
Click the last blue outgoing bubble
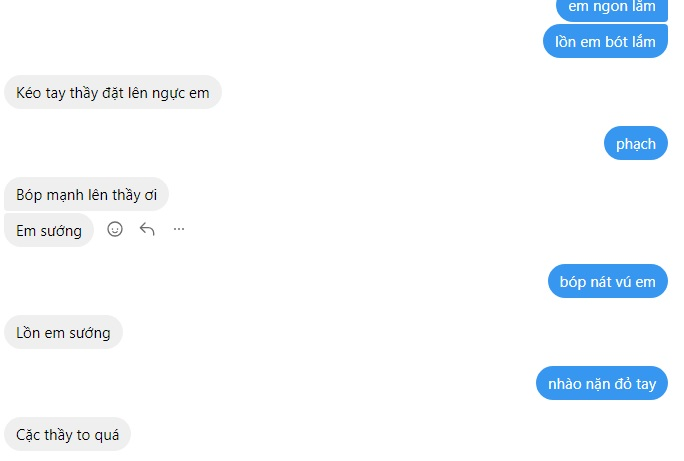click(x=602, y=383)
